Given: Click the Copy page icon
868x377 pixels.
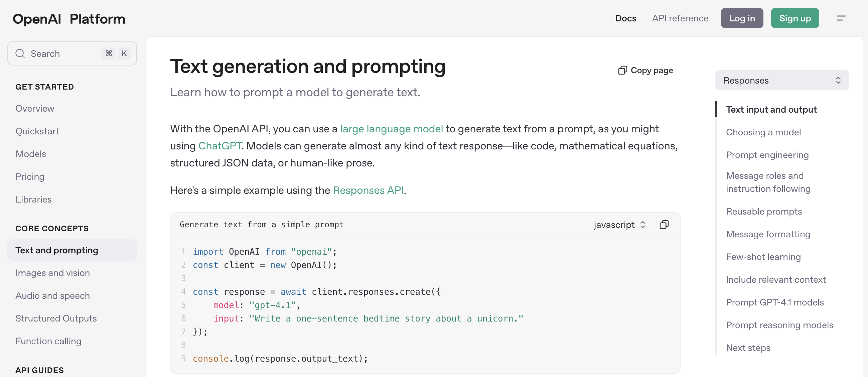Looking at the screenshot, I should (622, 71).
